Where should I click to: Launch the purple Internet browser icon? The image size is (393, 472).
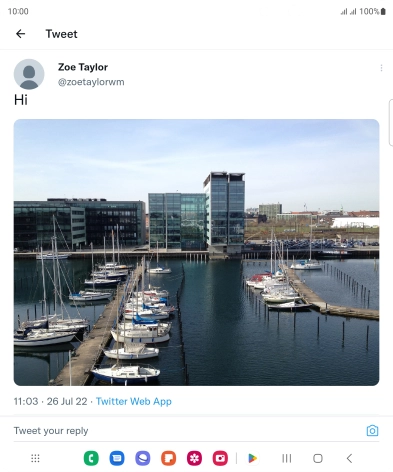tap(143, 458)
